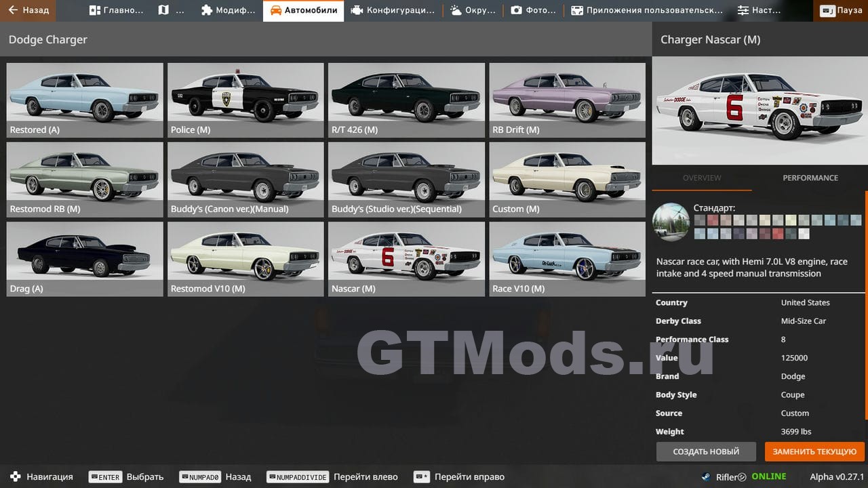Pick the white swatch ending the second color row

(804, 233)
